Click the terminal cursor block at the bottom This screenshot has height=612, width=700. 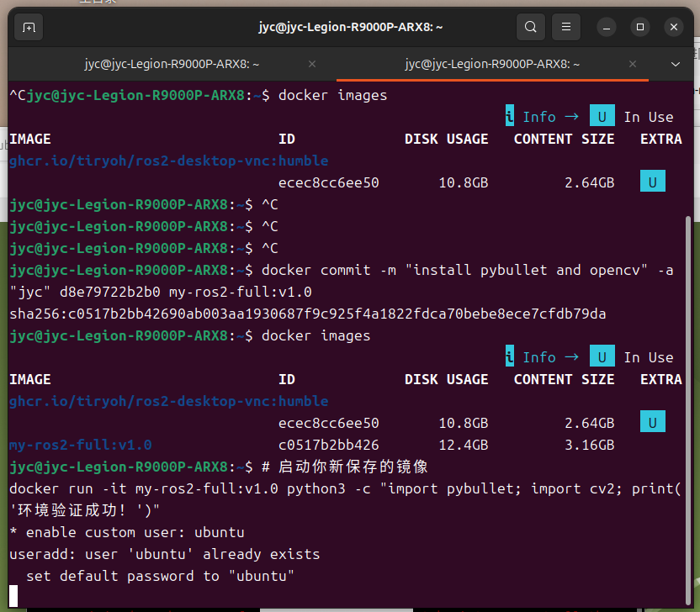click(x=13, y=596)
